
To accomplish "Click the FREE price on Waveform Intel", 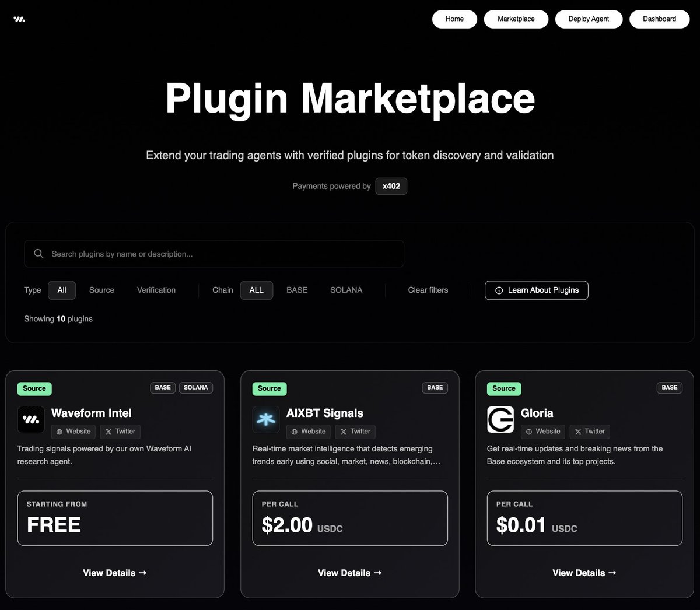I will coord(54,525).
